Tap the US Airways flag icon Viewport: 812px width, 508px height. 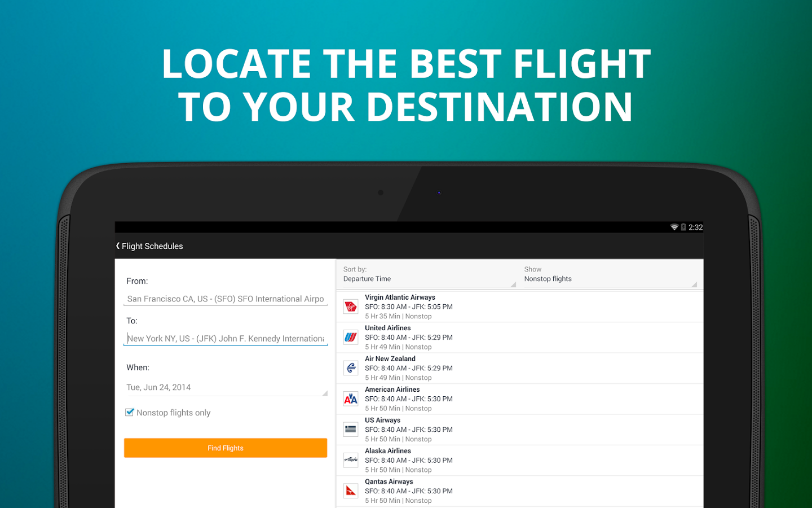point(351,430)
